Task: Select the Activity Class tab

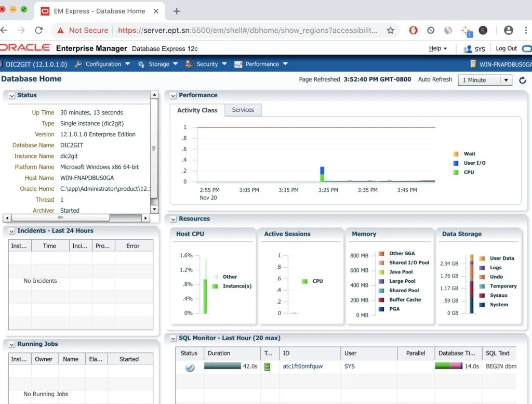Action: pos(197,110)
